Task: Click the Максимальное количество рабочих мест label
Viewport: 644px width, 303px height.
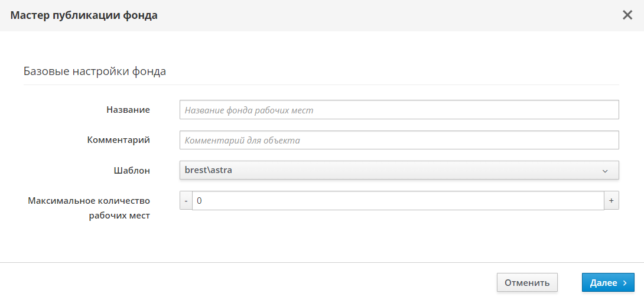Action: tap(89, 208)
